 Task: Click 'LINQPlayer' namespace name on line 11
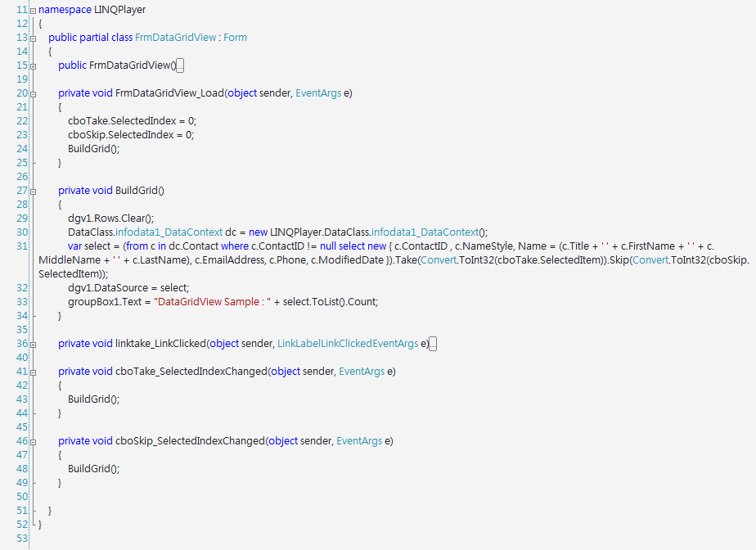click(x=119, y=10)
